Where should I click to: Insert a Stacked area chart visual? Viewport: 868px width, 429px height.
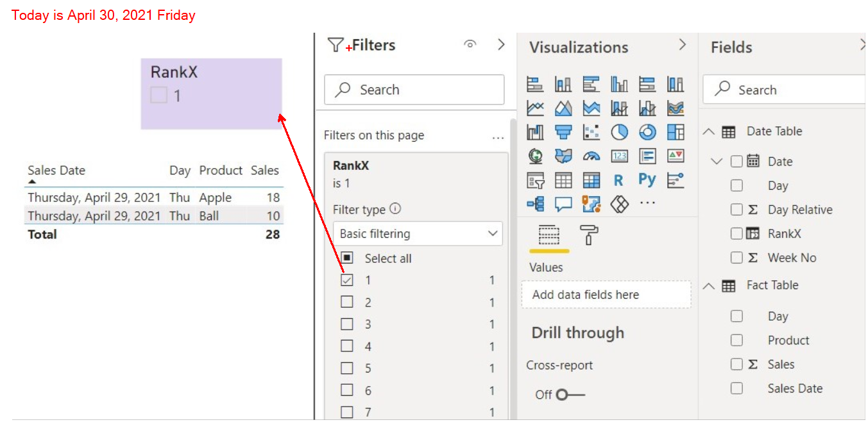click(591, 108)
